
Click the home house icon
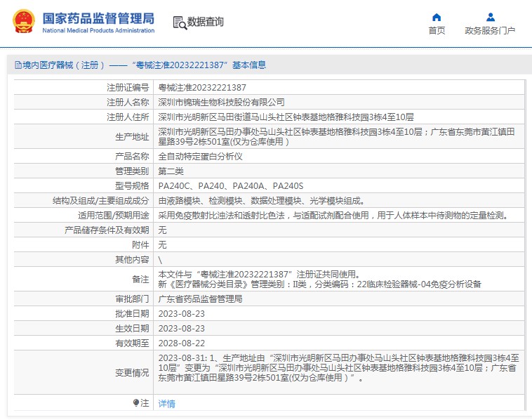pyautogui.click(x=437, y=17)
